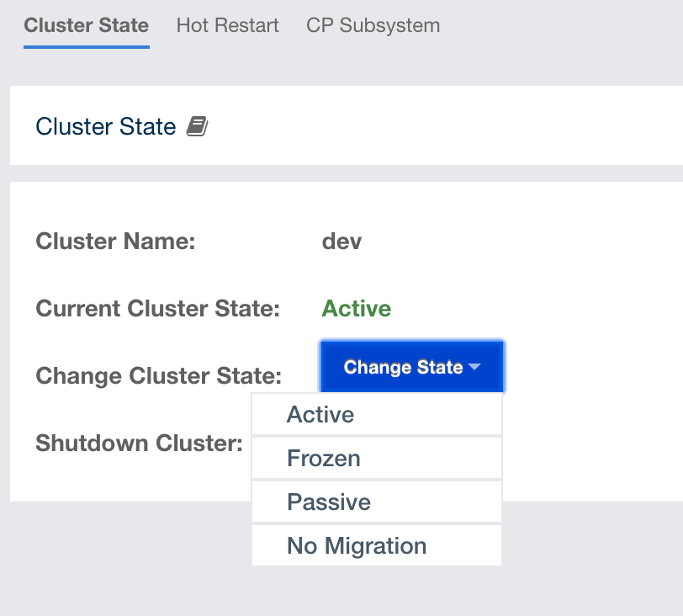Click the Change Cluster State label
This screenshot has height=616, width=683.
coord(158,375)
